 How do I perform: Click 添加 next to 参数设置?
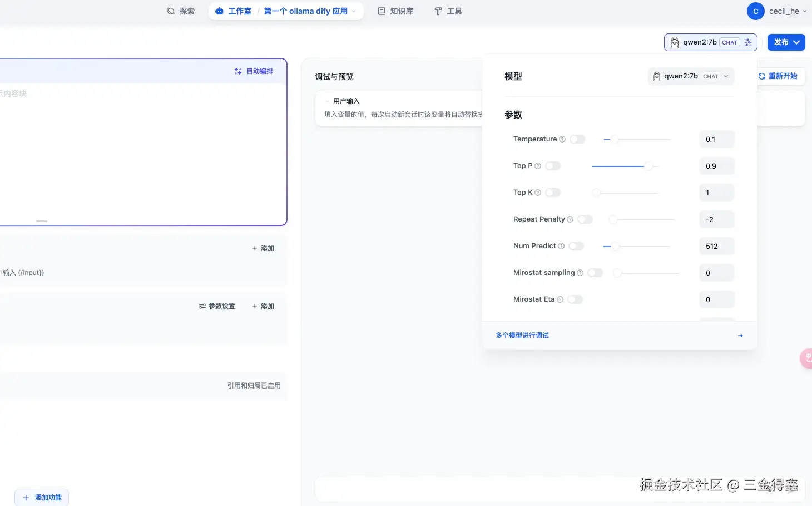[x=263, y=306]
